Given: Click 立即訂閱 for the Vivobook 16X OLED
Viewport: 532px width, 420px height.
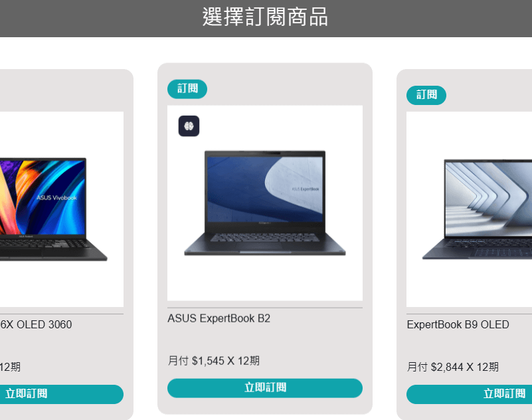Looking at the screenshot, I should [x=62, y=394].
